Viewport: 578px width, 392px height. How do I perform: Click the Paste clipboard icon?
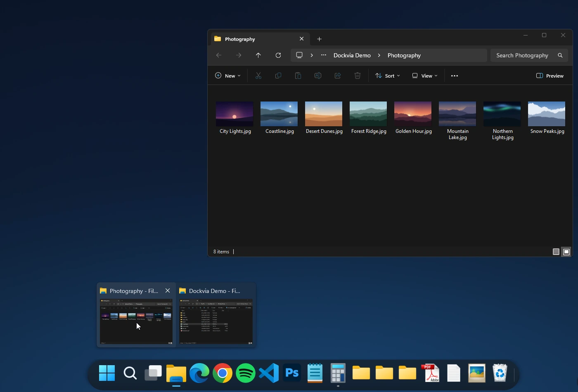pos(298,76)
